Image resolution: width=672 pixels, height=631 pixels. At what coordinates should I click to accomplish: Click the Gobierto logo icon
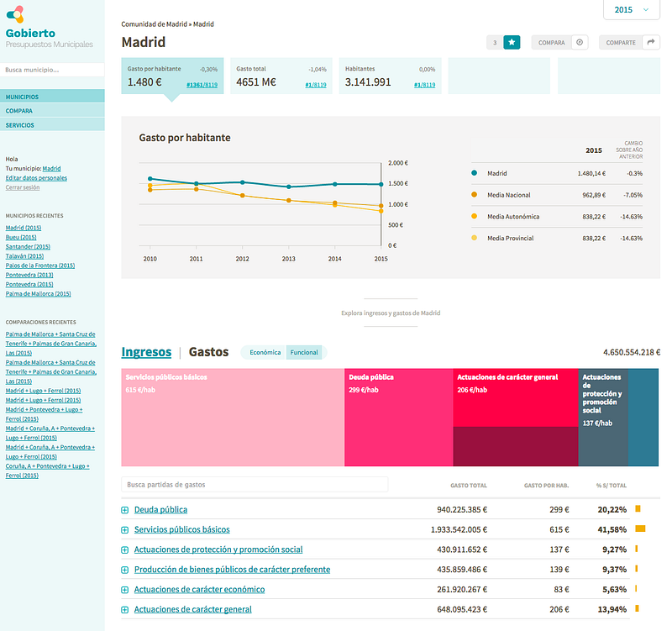15,14
